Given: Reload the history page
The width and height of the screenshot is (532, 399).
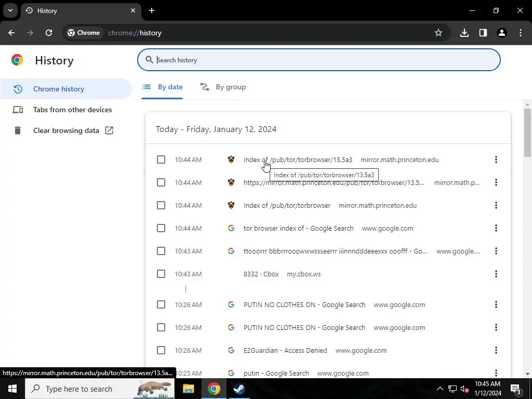Looking at the screenshot, I should coord(49,33).
